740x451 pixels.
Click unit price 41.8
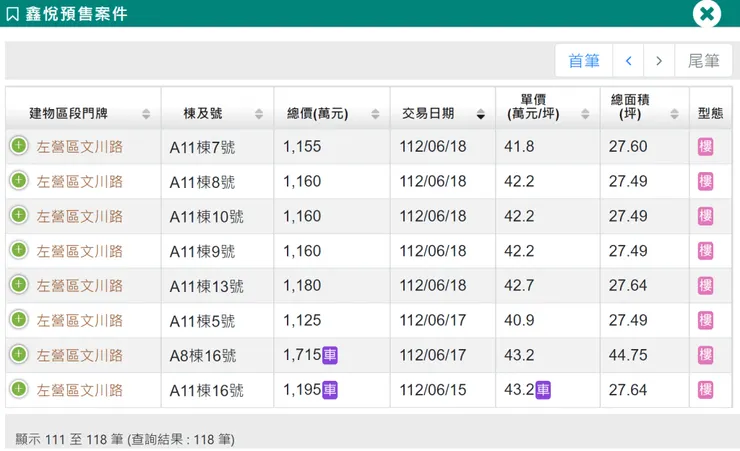pos(519,147)
